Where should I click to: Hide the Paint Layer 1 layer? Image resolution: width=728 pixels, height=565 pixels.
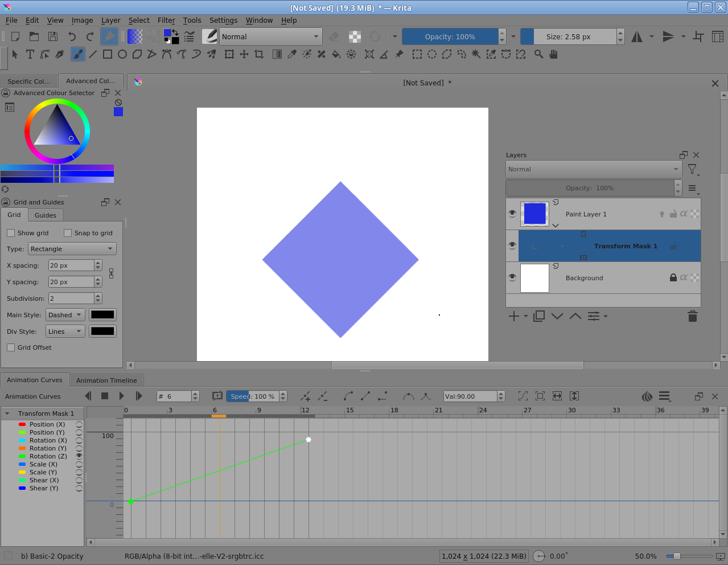pos(512,214)
